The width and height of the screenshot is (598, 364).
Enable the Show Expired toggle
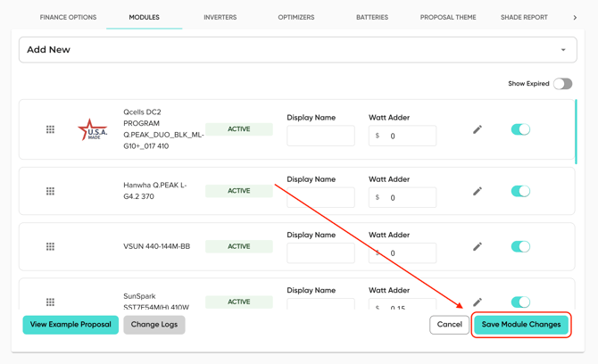562,84
